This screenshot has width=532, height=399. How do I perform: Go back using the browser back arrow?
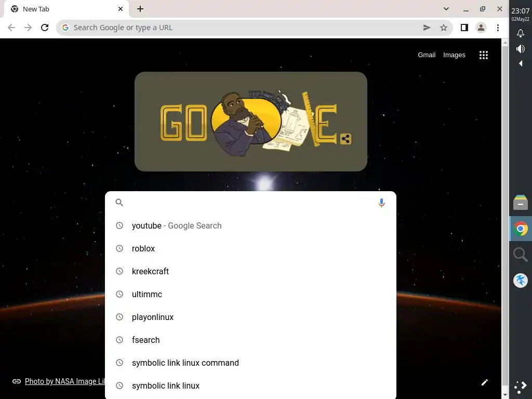coord(11,28)
